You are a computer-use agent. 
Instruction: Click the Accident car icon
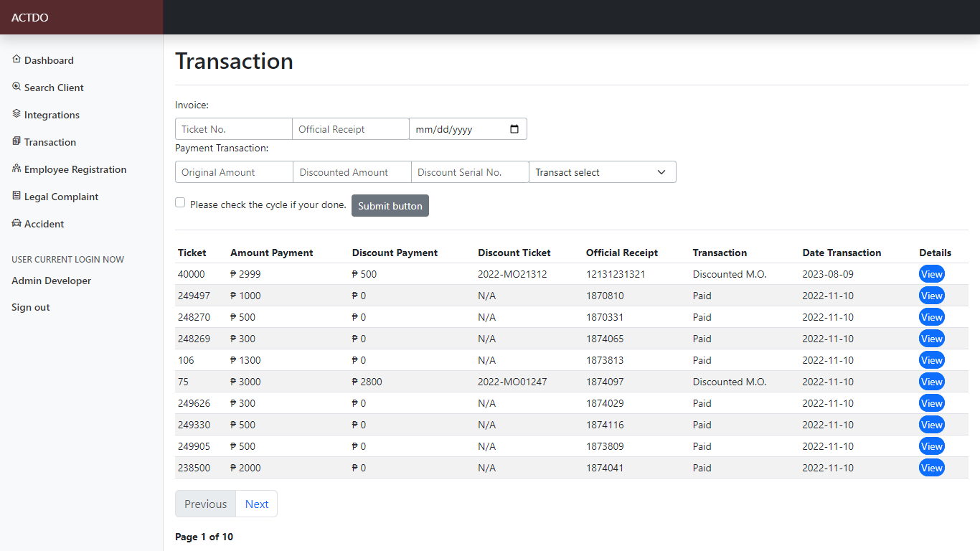pyautogui.click(x=17, y=223)
